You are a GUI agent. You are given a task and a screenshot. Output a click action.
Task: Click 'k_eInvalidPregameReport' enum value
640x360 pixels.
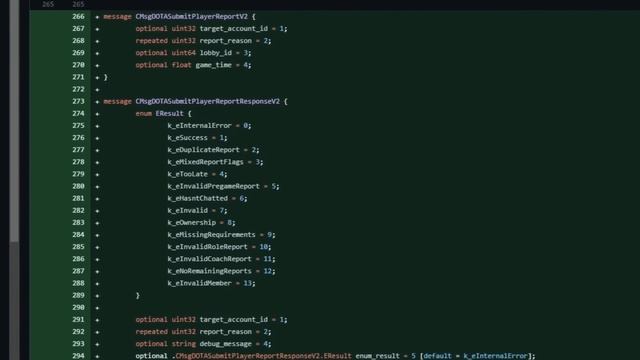[213, 186]
